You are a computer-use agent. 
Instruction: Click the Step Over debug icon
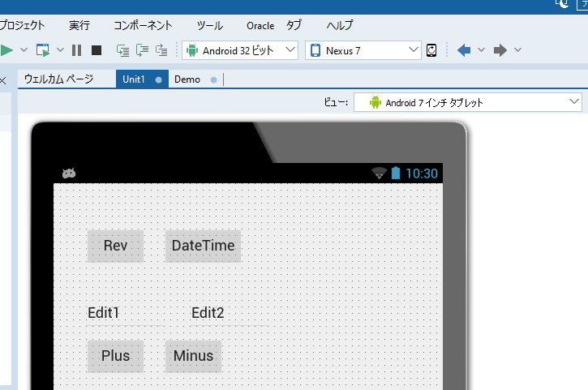142,50
